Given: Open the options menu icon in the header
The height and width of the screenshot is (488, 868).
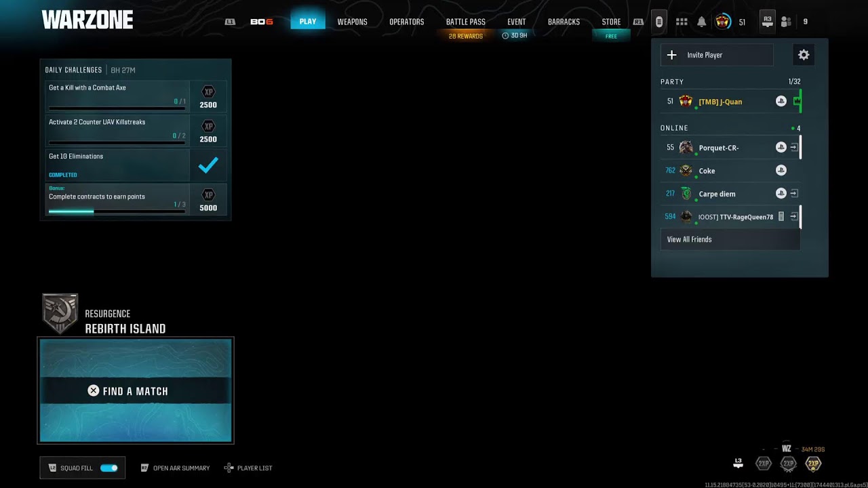Looking at the screenshot, I should tap(658, 22).
